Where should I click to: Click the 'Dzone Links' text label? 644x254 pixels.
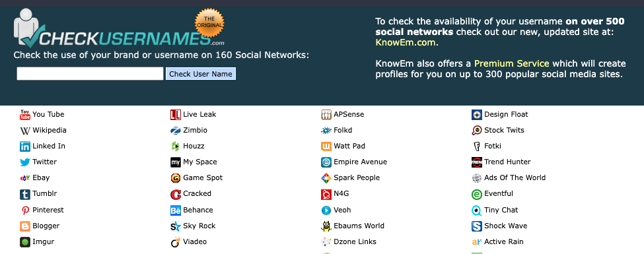tap(355, 242)
